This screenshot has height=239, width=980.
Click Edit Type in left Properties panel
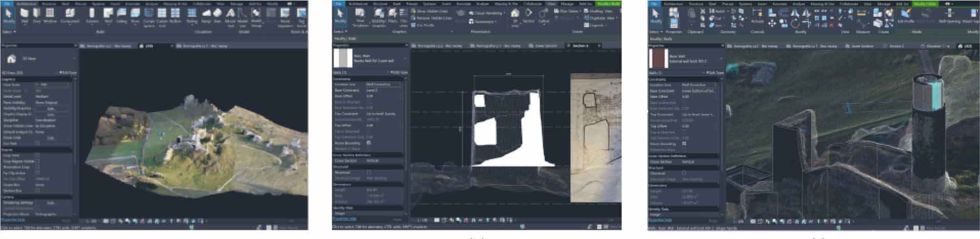tap(67, 73)
